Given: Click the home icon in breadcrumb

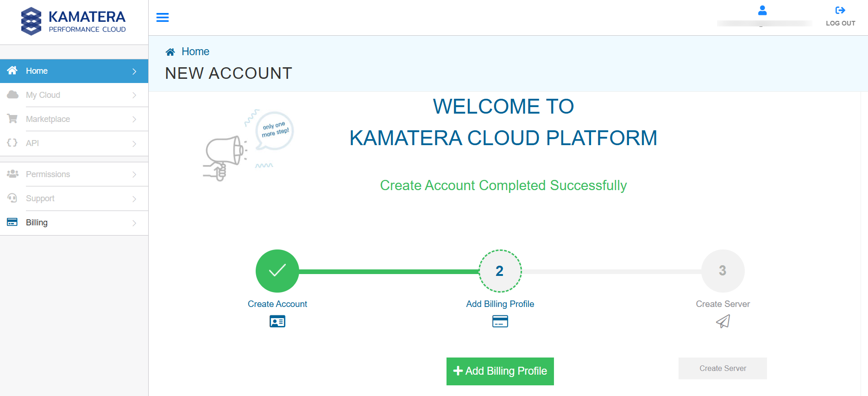Looking at the screenshot, I should coord(170,52).
